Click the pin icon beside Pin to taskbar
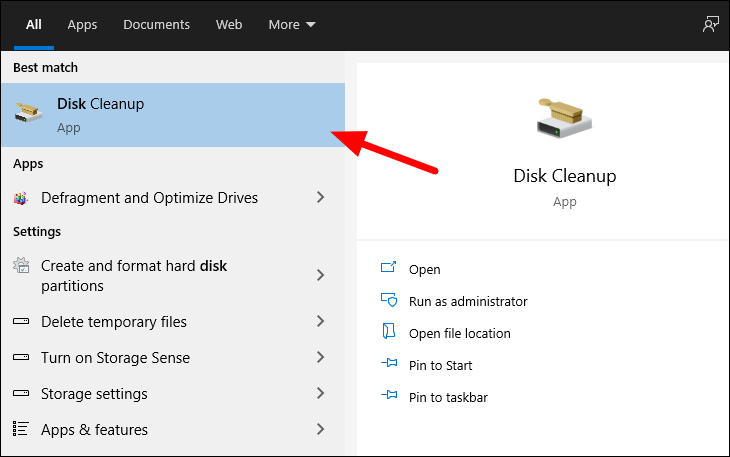 click(x=389, y=395)
